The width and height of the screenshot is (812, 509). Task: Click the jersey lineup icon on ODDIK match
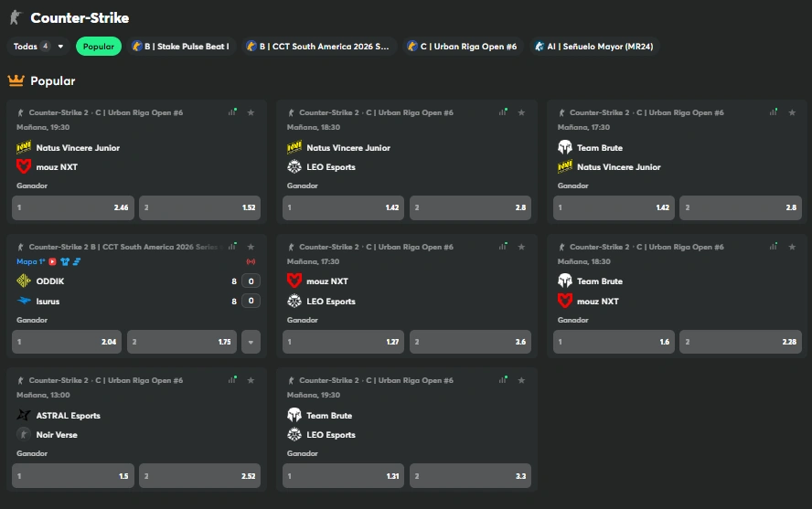[x=65, y=261]
